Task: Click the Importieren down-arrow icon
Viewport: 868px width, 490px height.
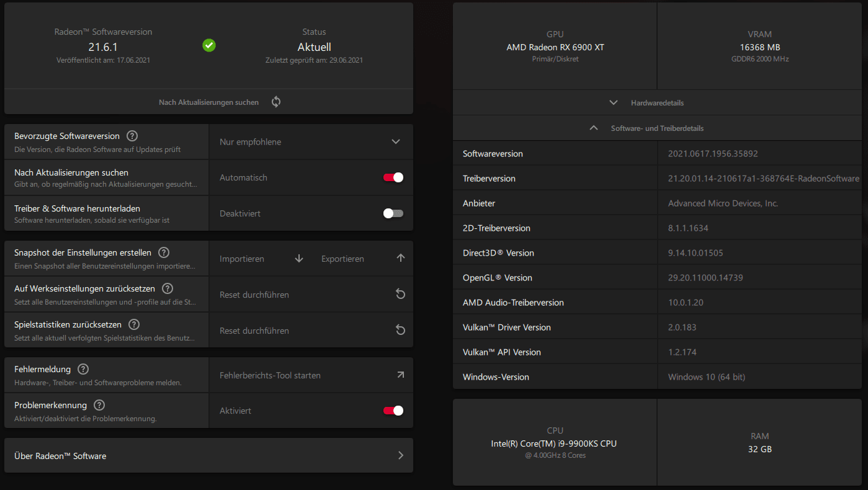Action: coord(299,259)
